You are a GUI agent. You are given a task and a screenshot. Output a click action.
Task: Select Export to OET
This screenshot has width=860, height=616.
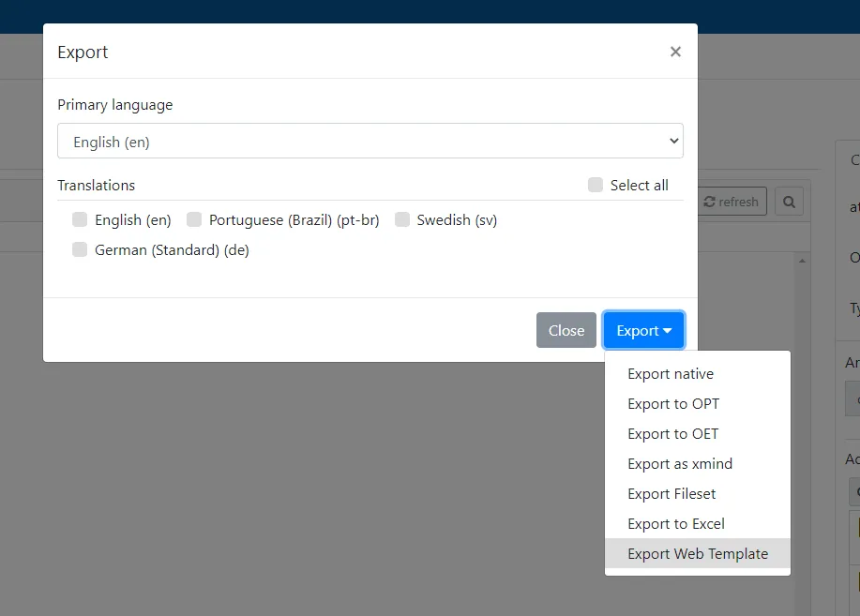[671, 433]
